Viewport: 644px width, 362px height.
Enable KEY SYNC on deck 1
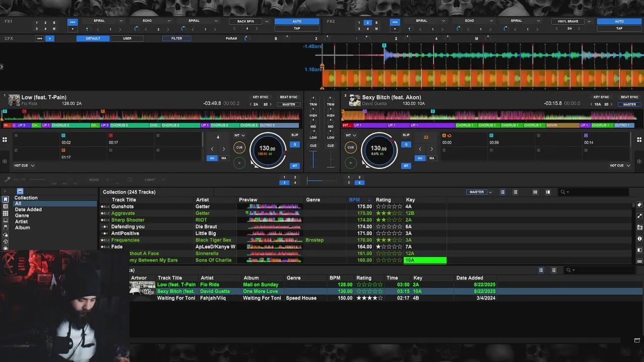coord(261,97)
